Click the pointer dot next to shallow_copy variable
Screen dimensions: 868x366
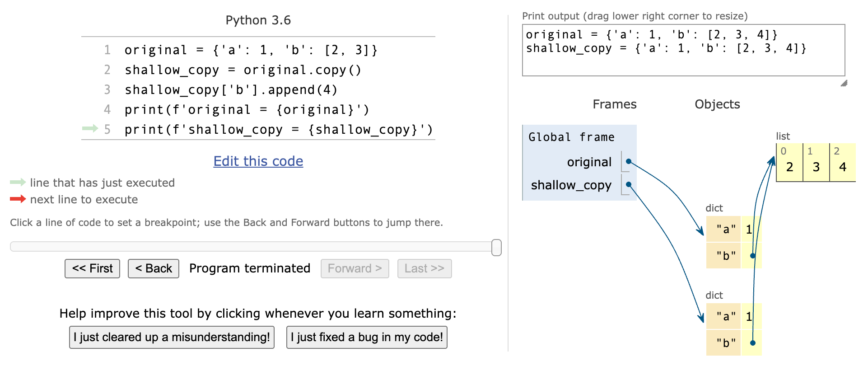[x=629, y=184]
